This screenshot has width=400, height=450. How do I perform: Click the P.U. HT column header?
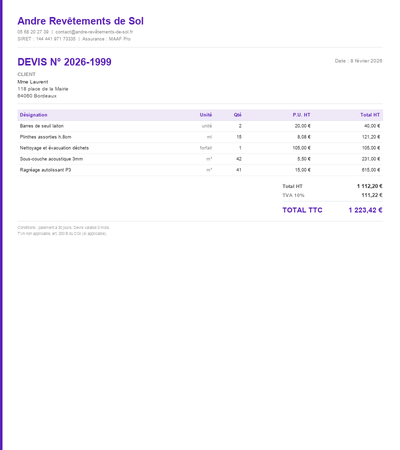tap(301, 115)
